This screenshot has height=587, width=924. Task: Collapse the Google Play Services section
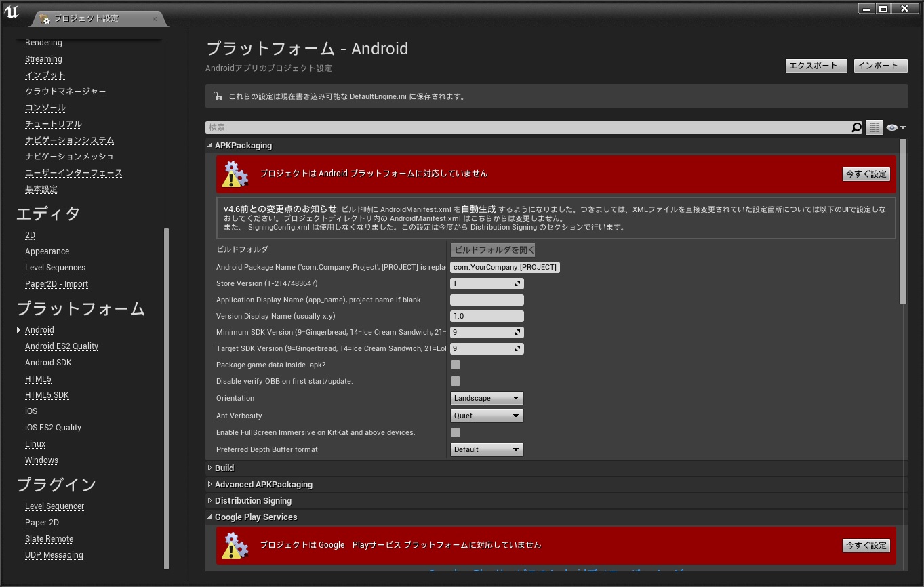pos(210,517)
